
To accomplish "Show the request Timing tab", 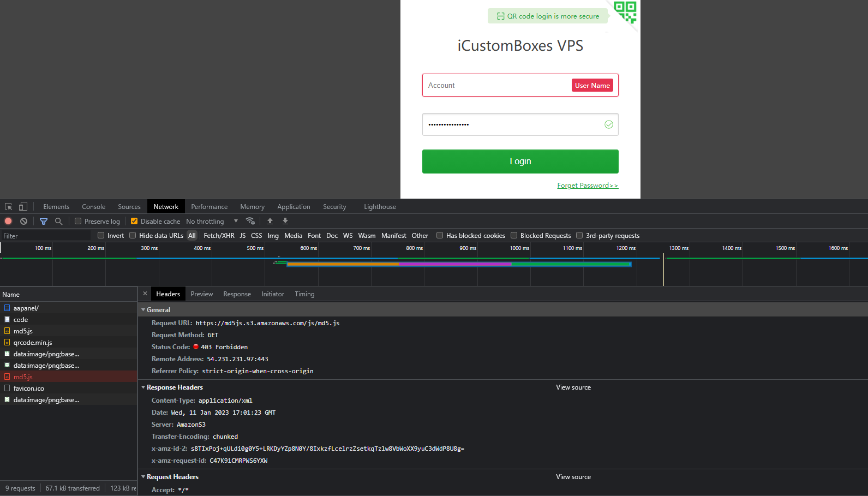I will [x=304, y=294].
